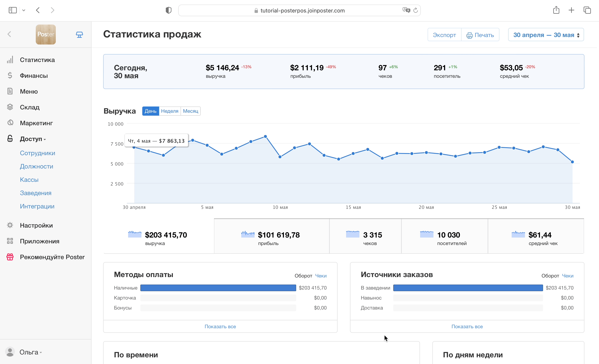The height and width of the screenshot is (364, 599).
Task: Click the Финансы dollar icon
Action: pos(10,76)
